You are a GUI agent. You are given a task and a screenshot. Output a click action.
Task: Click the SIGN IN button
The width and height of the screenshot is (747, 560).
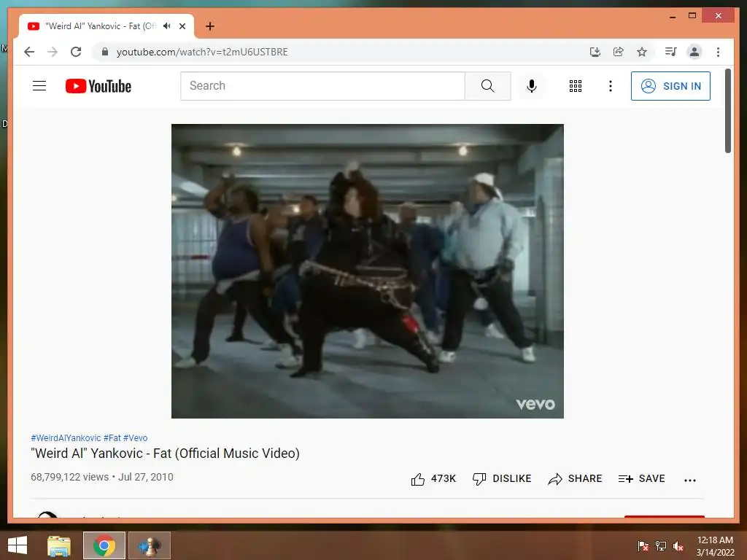pyautogui.click(x=670, y=86)
